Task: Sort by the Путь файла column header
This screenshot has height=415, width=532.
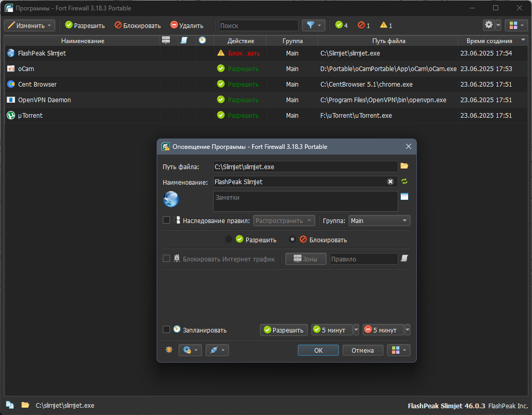Action: click(388, 40)
